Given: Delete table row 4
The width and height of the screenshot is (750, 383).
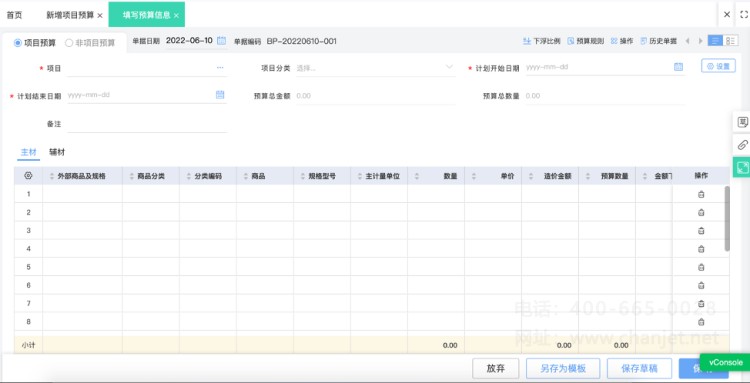Looking at the screenshot, I should click(701, 249).
